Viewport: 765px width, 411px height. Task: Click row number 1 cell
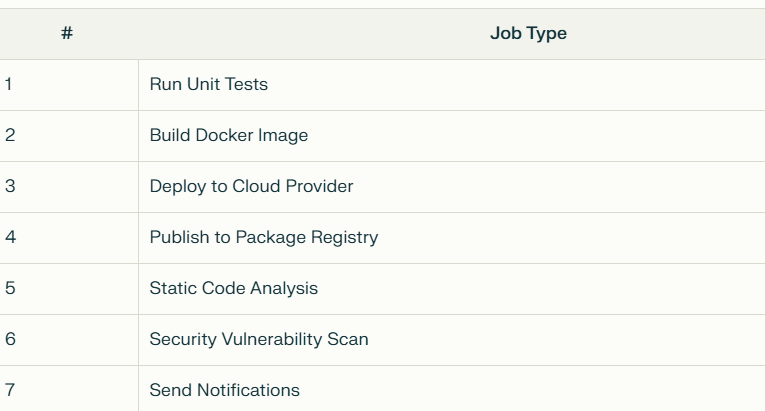pos(69,85)
